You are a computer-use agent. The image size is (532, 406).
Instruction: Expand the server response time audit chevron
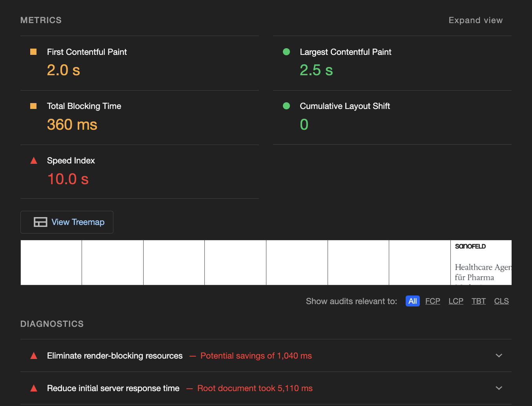499,388
